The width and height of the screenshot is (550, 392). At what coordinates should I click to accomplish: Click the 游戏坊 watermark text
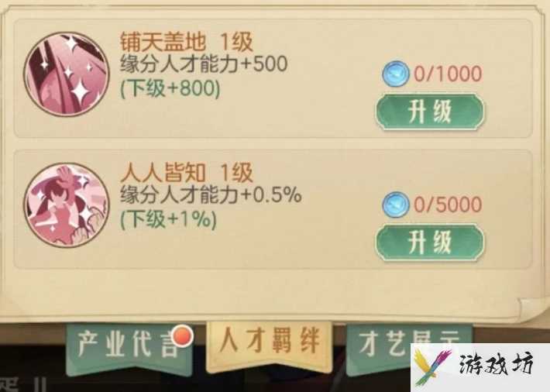click(497, 364)
